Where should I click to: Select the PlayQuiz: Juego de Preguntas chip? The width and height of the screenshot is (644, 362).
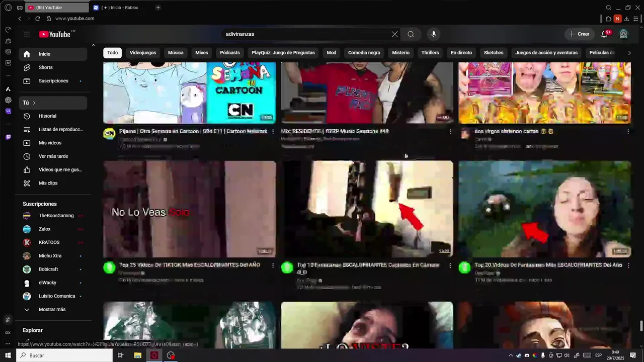(x=283, y=53)
